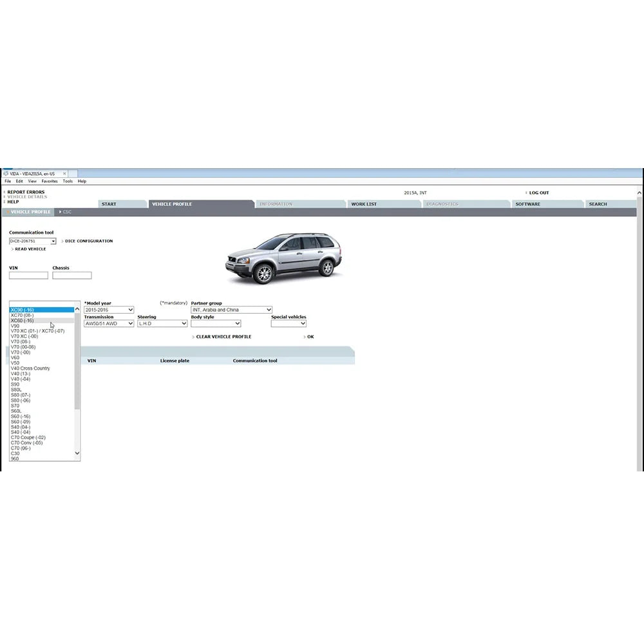Image resolution: width=644 pixels, height=644 pixels.
Task: Select V40 Cross Country in model list
Action: 30,368
